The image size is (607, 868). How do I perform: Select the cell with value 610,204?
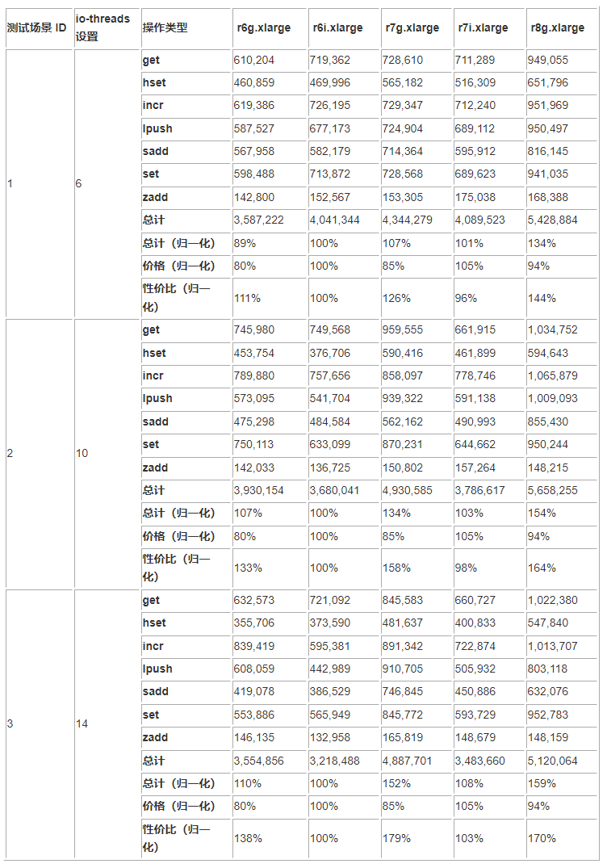253,60
